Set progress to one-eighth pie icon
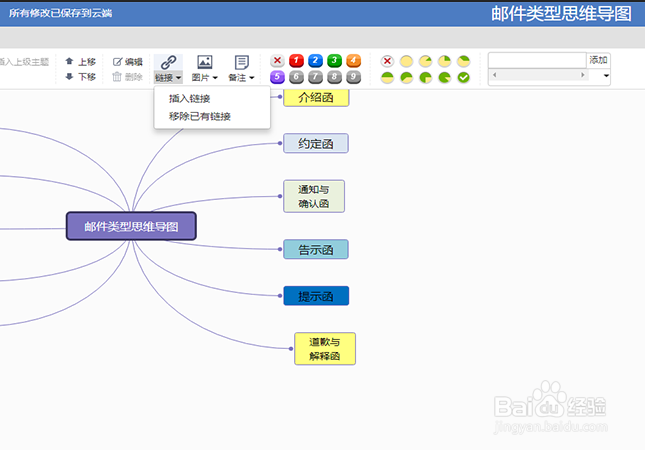Viewport: 645px width, 450px height. [x=425, y=61]
